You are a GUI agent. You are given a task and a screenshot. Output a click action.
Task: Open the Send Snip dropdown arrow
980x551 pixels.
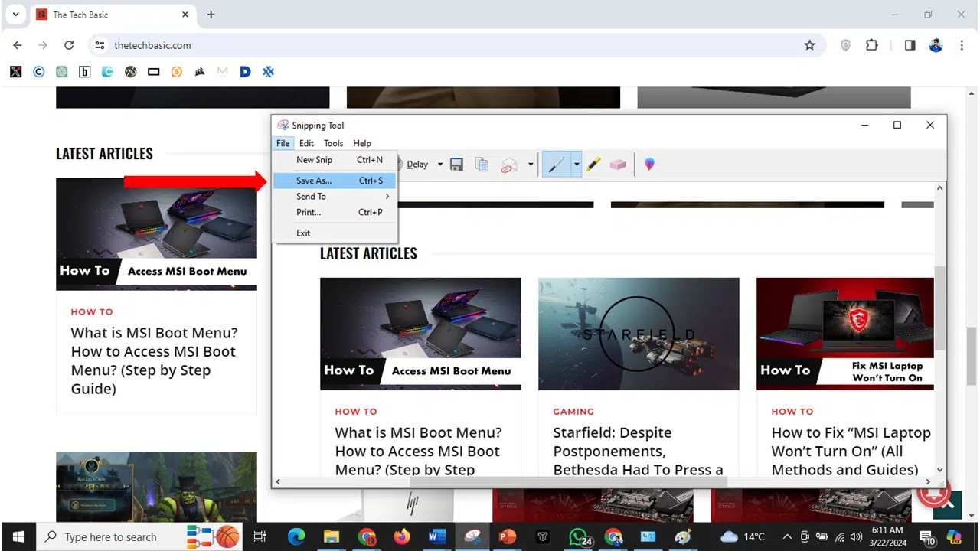click(530, 165)
